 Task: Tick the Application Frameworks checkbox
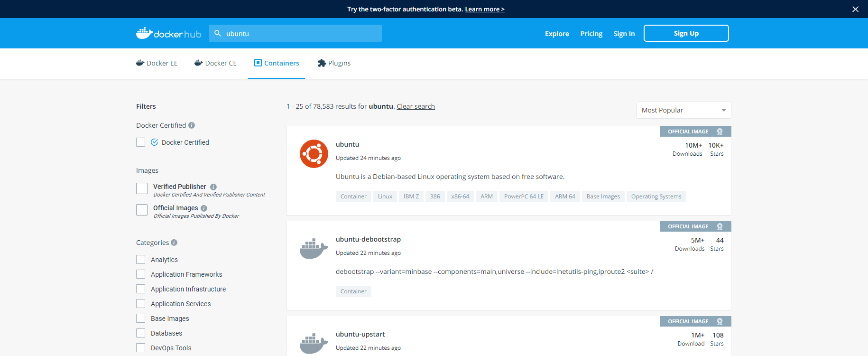point(140,274)
